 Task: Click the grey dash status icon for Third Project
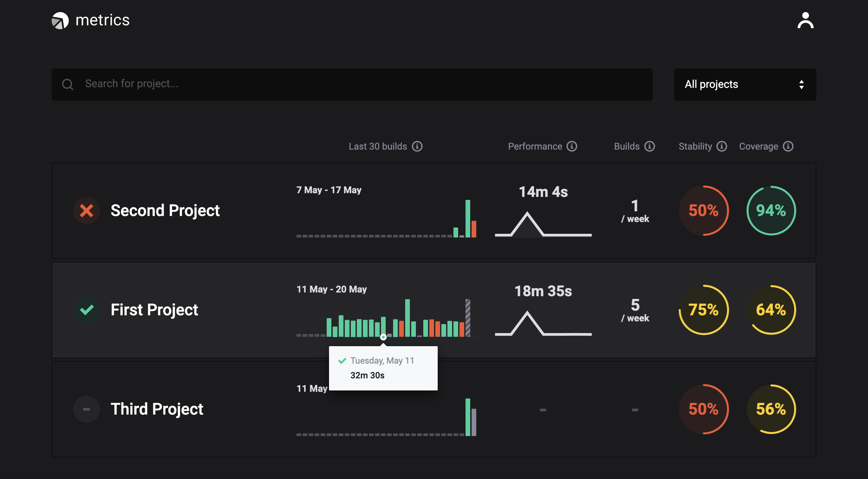[x=87, y=409]
